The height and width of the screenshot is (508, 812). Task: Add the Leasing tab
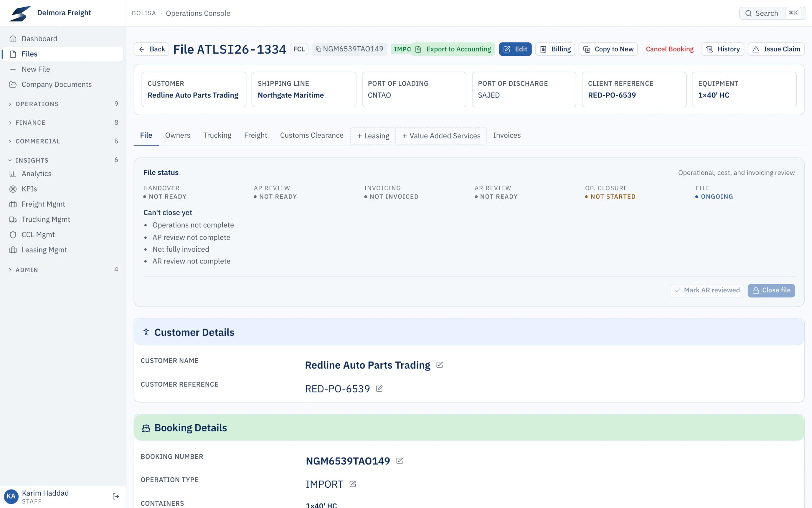click(373, 136)
